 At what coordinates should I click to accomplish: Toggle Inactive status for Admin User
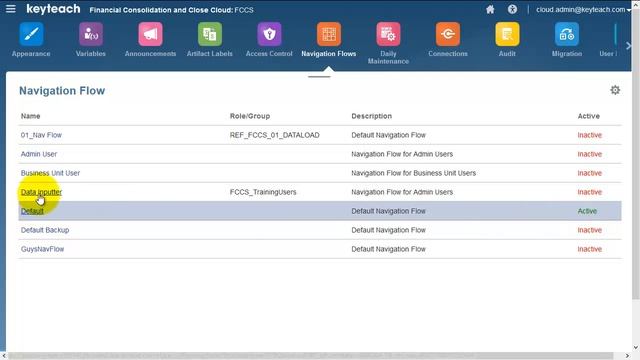[589, 154]
